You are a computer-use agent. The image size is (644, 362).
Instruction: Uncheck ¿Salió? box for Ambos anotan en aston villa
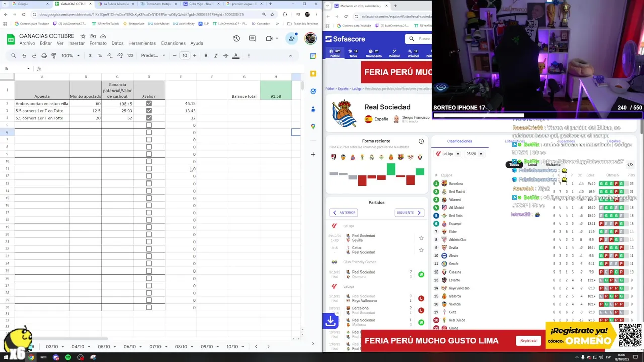tap(149, 103)
